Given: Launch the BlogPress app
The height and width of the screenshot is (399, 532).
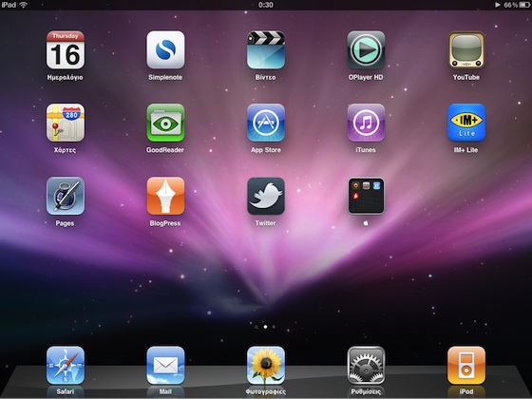Looking at the screenshot, I should coord(165,196).
